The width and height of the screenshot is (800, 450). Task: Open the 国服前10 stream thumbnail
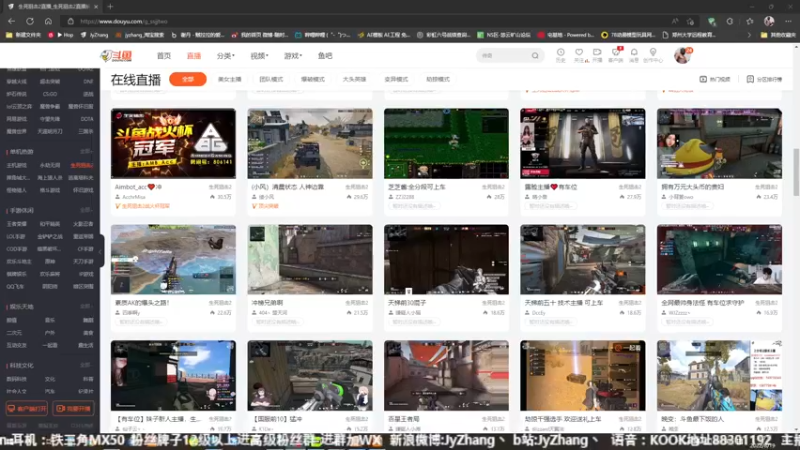tap(310, 376)
